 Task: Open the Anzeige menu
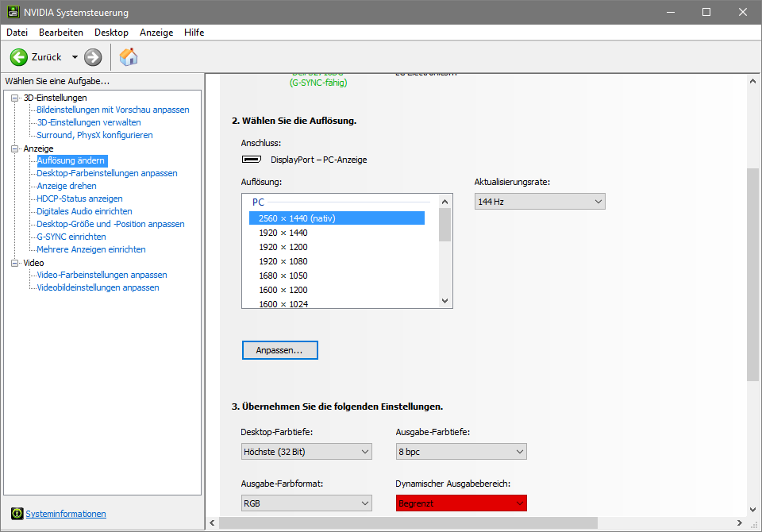(x=156, y=32)
